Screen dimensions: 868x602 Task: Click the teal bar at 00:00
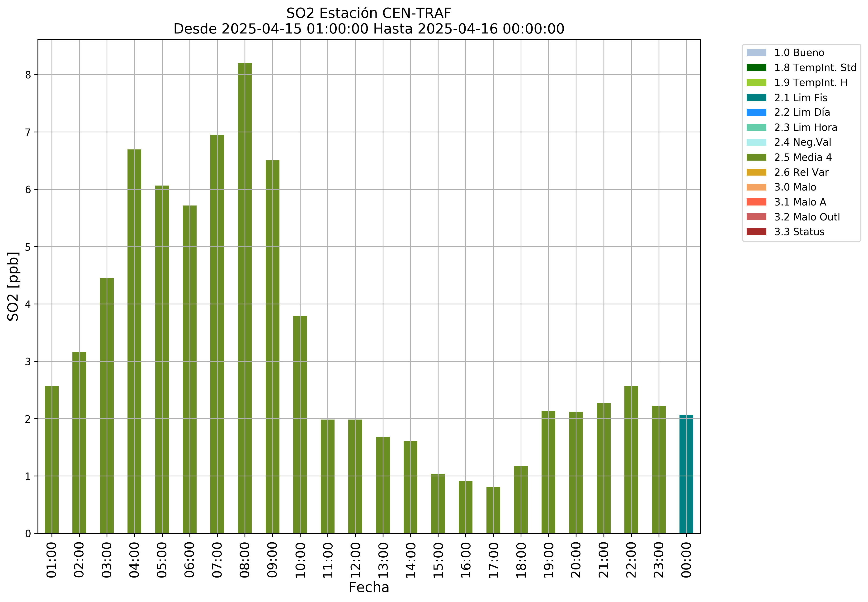click(686, 474)
